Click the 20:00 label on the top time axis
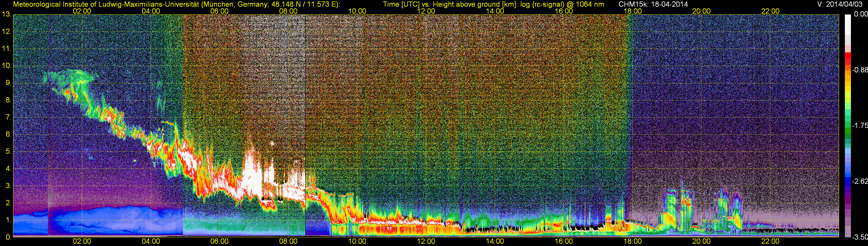Viewport: 868px width, 246px height. point(701,11)
